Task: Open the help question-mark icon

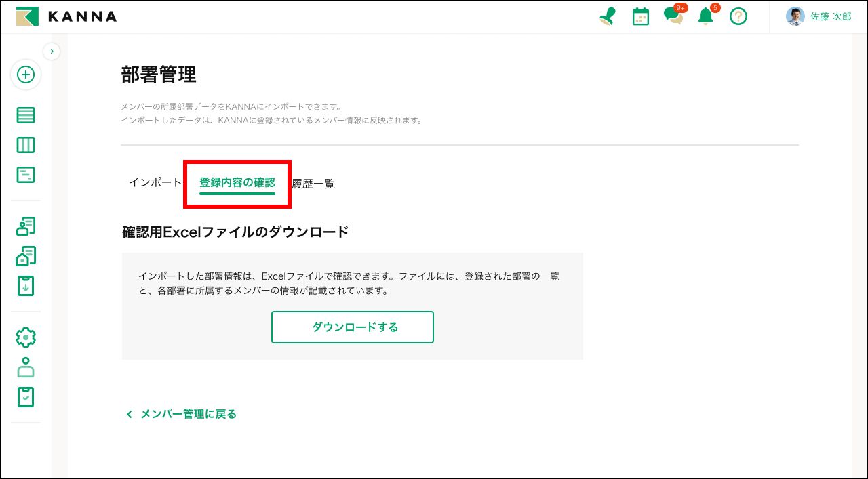Action: pyautogui.click(x=738, y=16)
